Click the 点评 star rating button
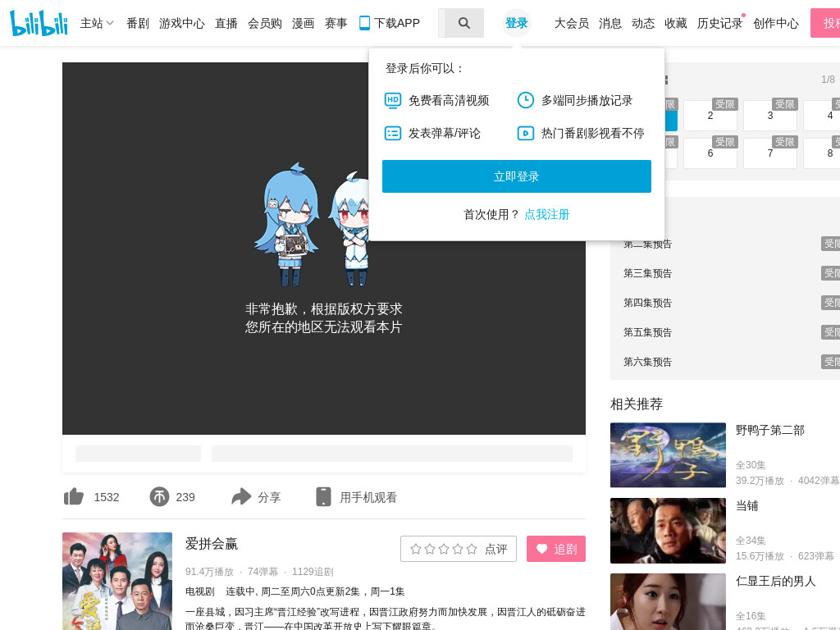 coord(459,549)
